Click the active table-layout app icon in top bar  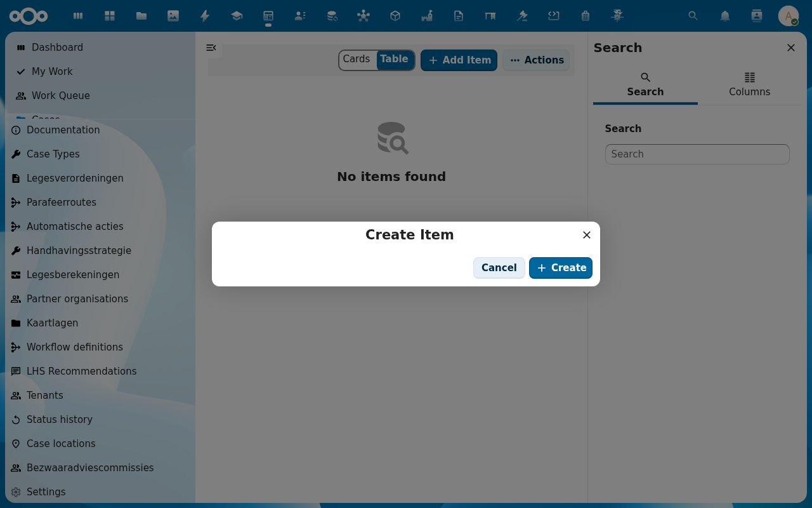coord(268,16)
